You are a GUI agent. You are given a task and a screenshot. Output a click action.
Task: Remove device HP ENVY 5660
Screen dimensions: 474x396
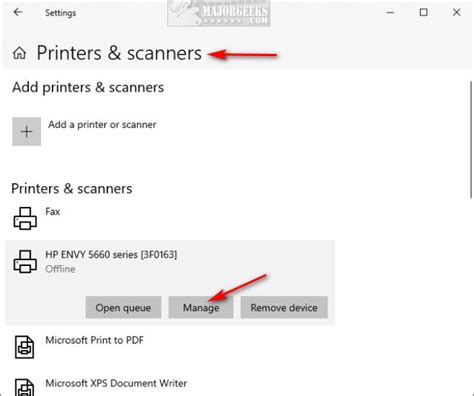pos(284,307)
